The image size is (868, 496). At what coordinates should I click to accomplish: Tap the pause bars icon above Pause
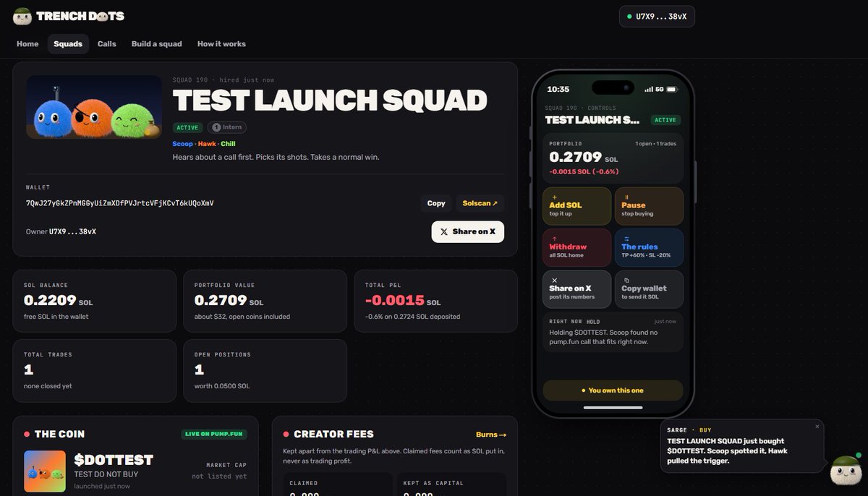[x=626, y=197]
